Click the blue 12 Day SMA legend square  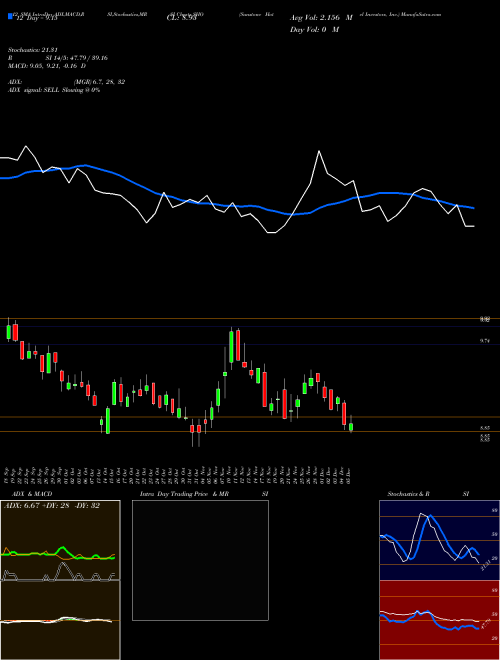tap(10, 16)
